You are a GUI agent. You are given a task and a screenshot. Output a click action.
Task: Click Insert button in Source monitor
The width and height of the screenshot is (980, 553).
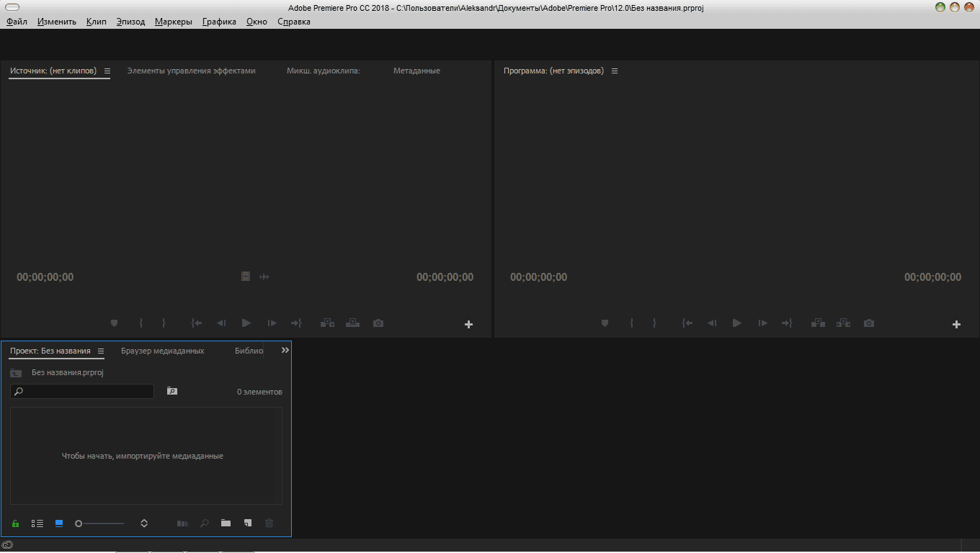point(327,324)
